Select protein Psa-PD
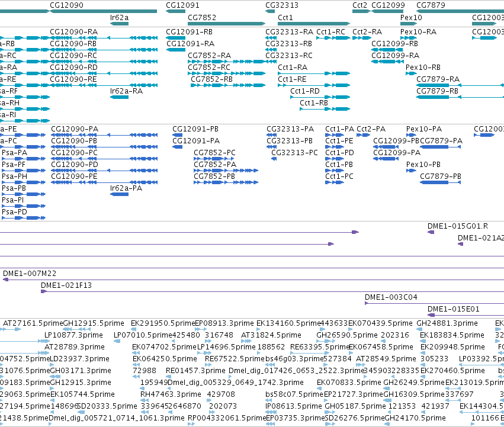This screenshot has width=504, height=427. (24, 218)
